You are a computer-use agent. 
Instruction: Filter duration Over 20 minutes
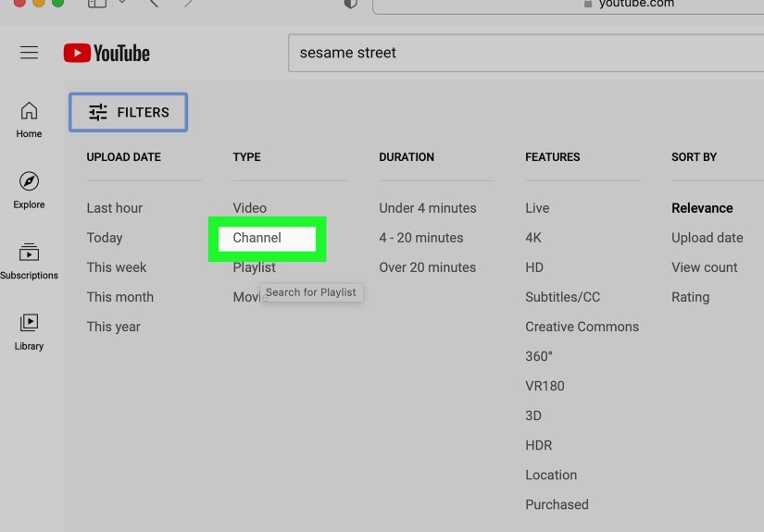[x=427, y=267]
